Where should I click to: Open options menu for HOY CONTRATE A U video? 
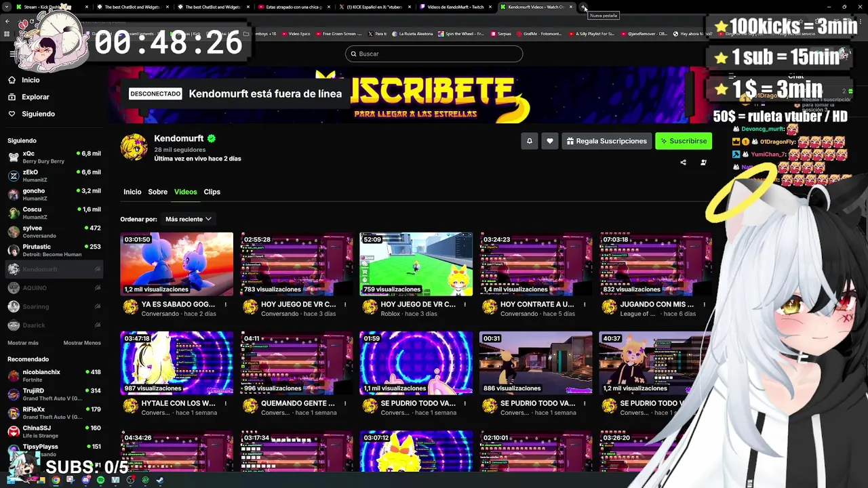[x=585, y=305]
